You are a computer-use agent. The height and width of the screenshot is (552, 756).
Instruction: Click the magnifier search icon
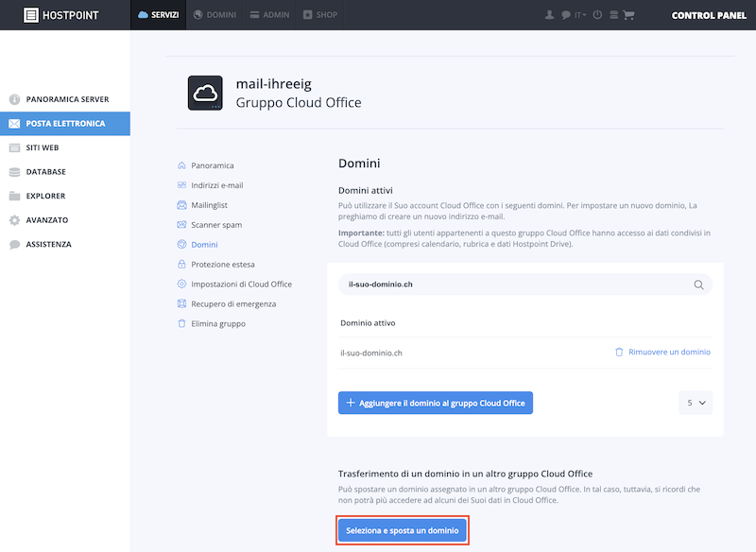pos(698,285)
